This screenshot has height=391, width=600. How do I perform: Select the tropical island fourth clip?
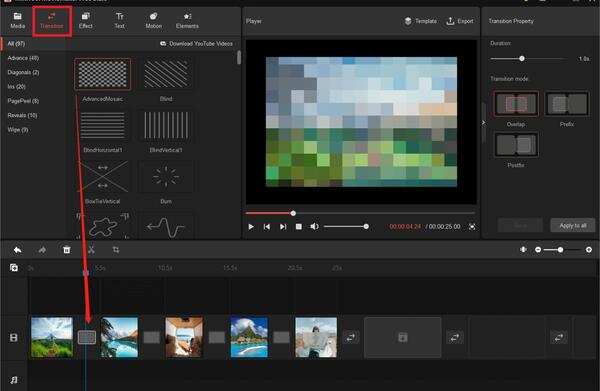pyautogui.click(x=249, y=337)
